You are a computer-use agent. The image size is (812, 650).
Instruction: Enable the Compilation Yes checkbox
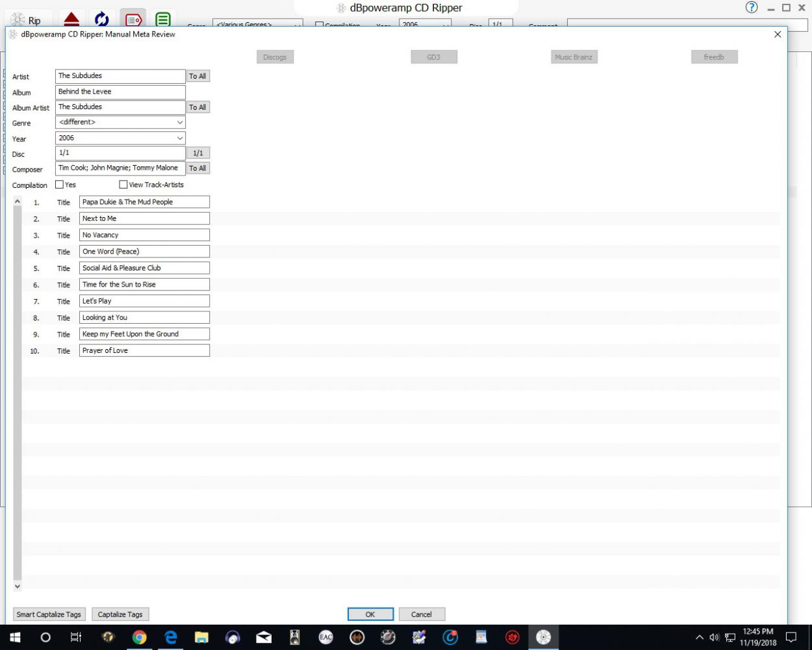pyautogui.click(x=60, y=185)
